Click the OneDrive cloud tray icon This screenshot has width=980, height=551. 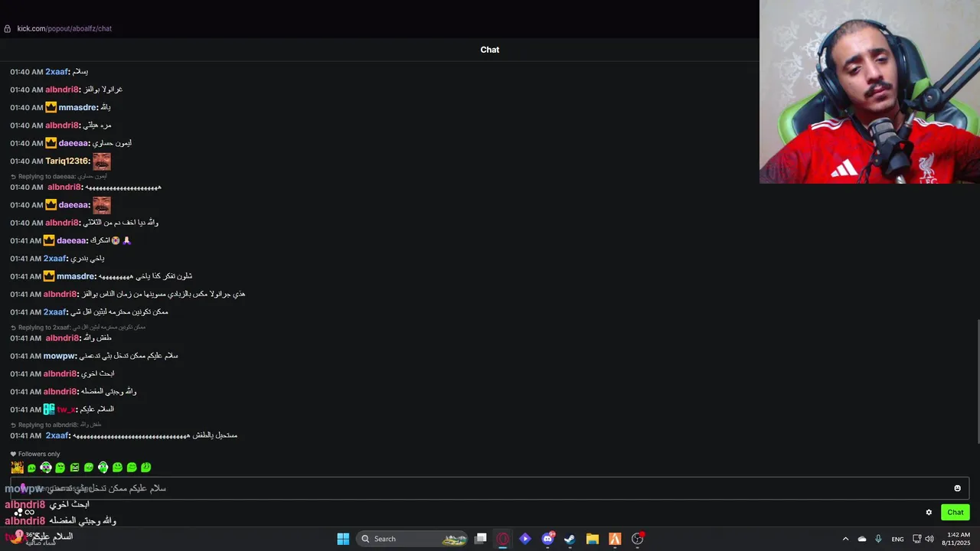pyautogui.click(x=862, y=539)
